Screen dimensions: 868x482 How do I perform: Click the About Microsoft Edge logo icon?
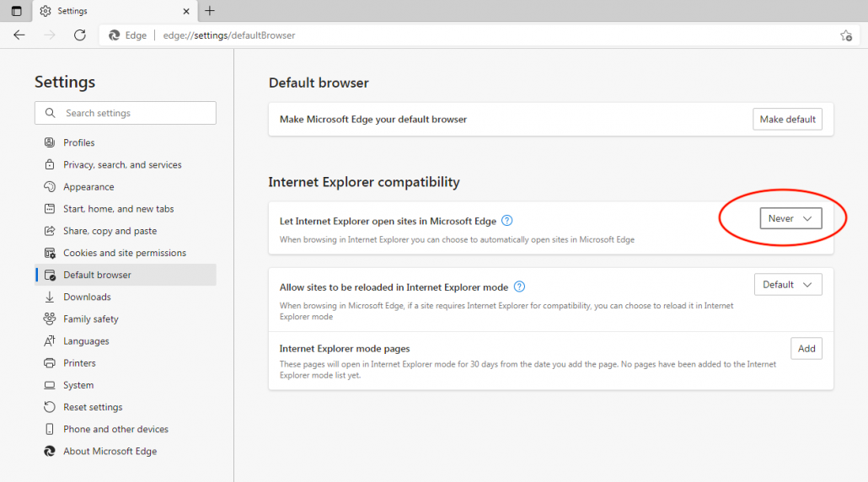point(50,451)
